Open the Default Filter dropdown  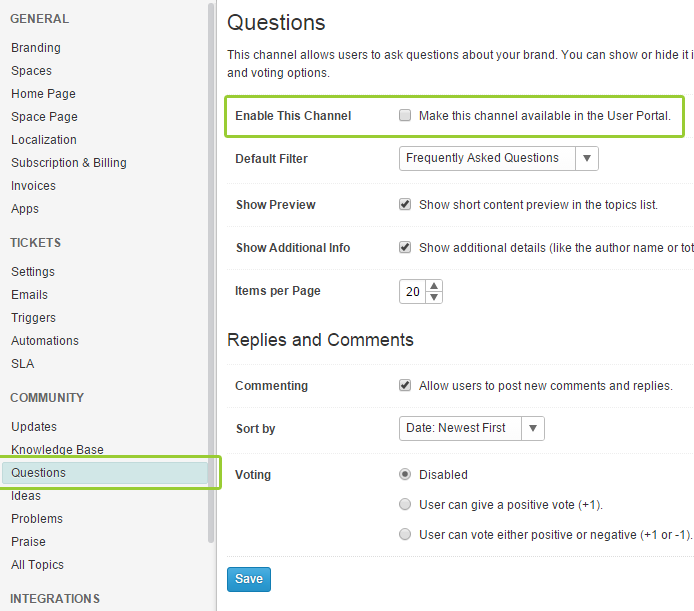[x=587, y=158]
